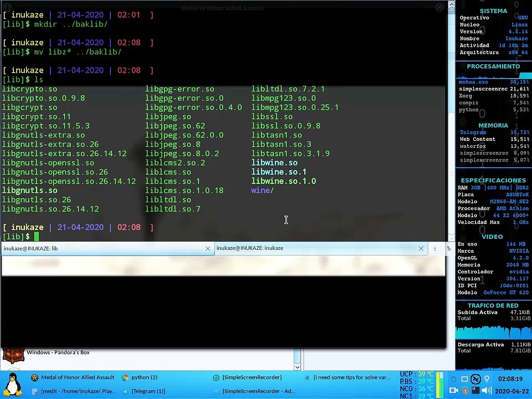Click the UCP 39 °C temperature readout
This screenshot has height=399, width=532.
(417, 374)
